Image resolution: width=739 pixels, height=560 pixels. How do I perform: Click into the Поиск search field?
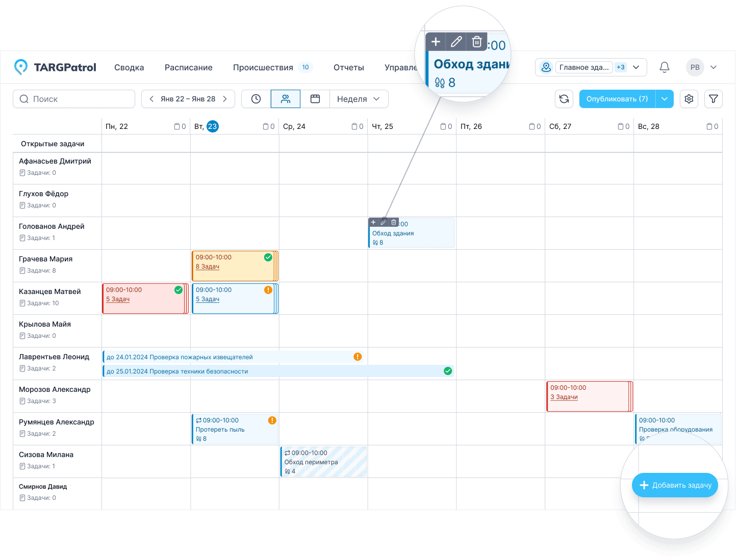[74, 99]
